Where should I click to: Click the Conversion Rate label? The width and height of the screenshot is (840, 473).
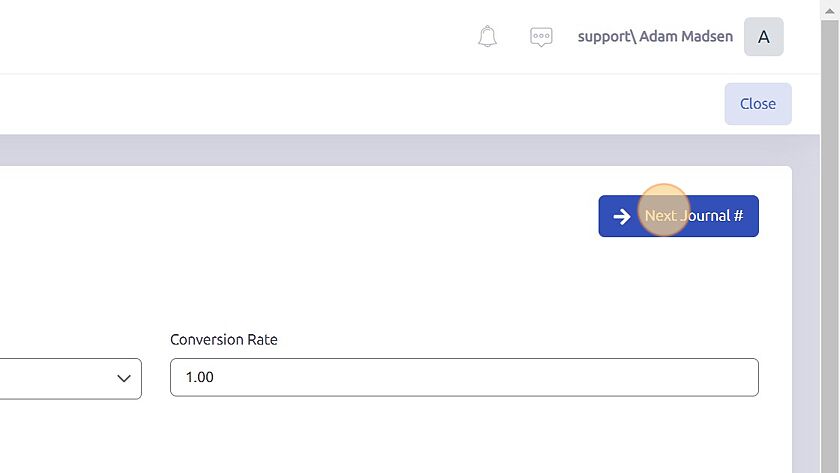click(223, 340)
